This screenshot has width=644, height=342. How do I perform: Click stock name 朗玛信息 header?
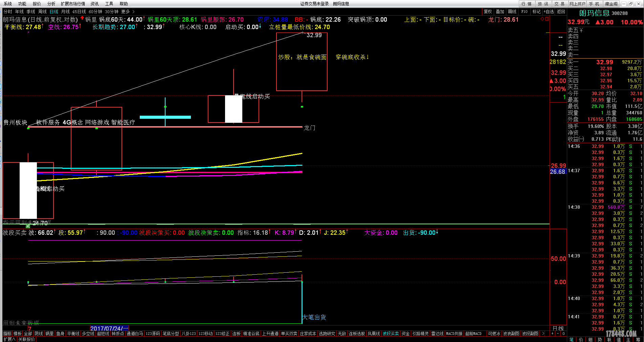coord(594,13)
